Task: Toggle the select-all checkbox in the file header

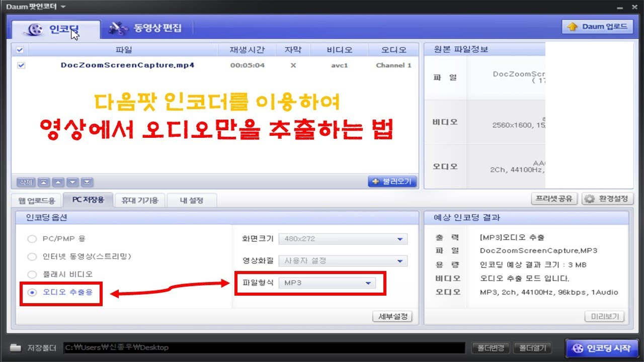Action: coord(20,50)
